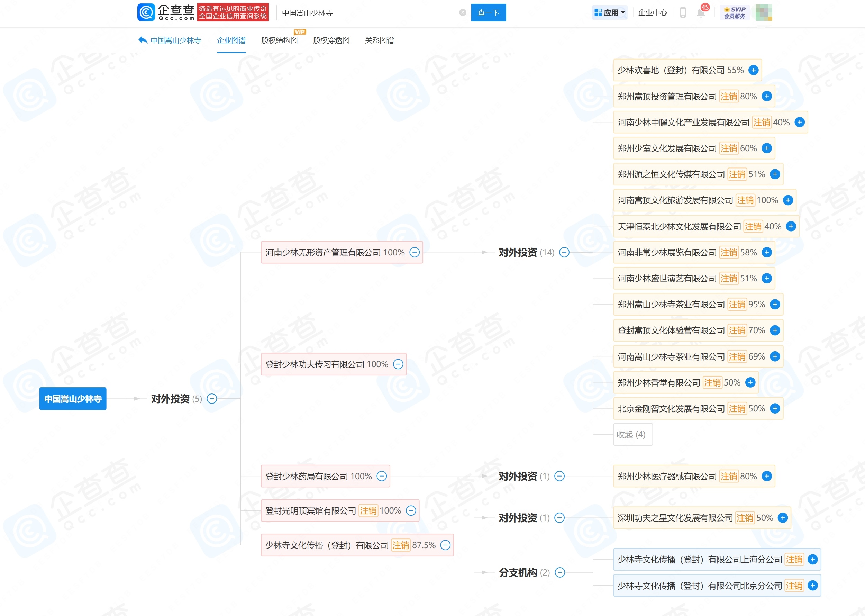
Task: Open SVIP member service badge
Action: [x=735, y=12]
